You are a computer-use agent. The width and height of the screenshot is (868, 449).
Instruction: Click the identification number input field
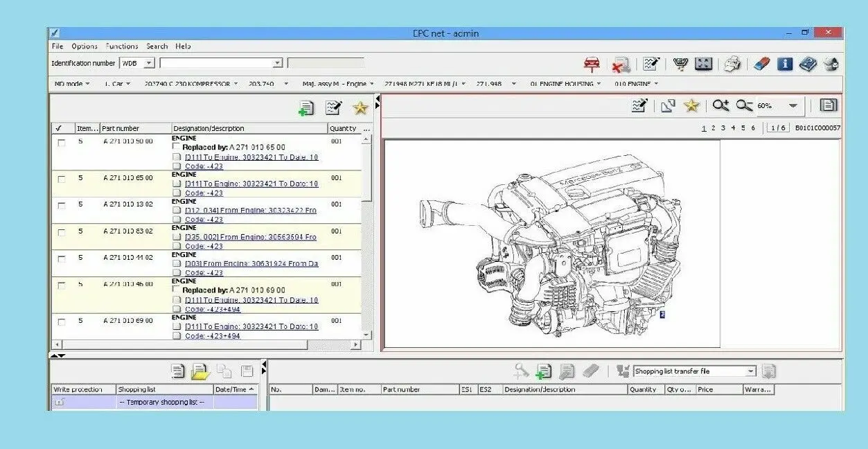216,63
